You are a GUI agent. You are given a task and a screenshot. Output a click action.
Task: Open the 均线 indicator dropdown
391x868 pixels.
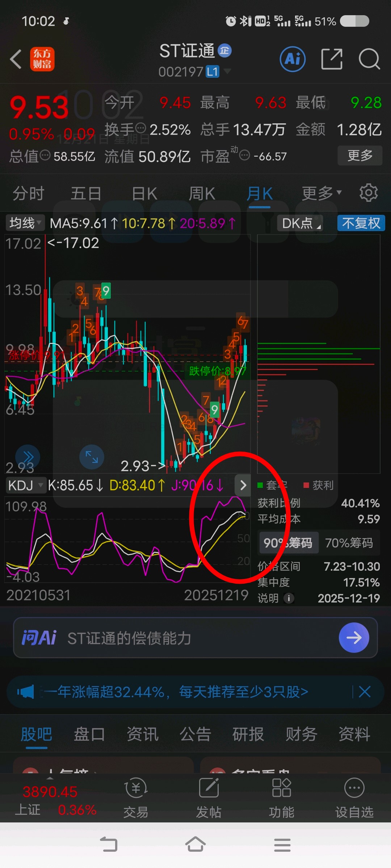click(x=25, y=223)
